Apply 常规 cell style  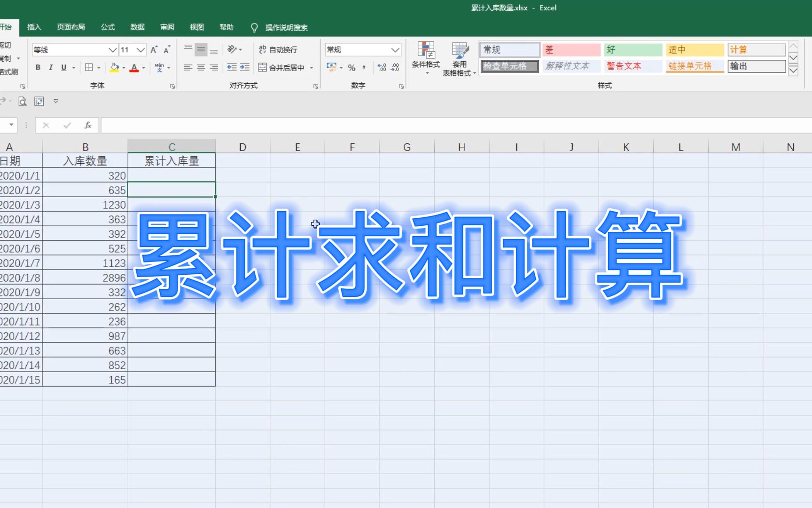point(509,50)
